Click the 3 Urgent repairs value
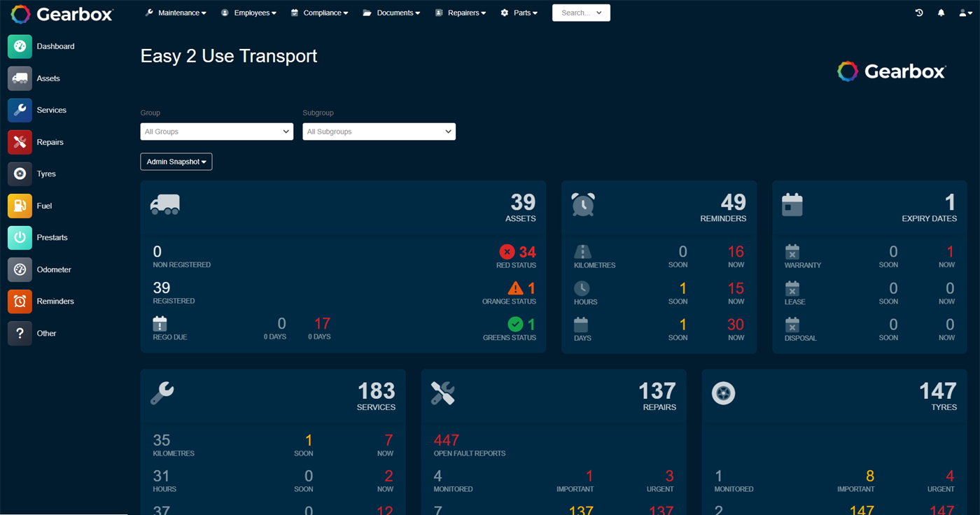Viewport: 980px width, 515px height. click(669, 476)
